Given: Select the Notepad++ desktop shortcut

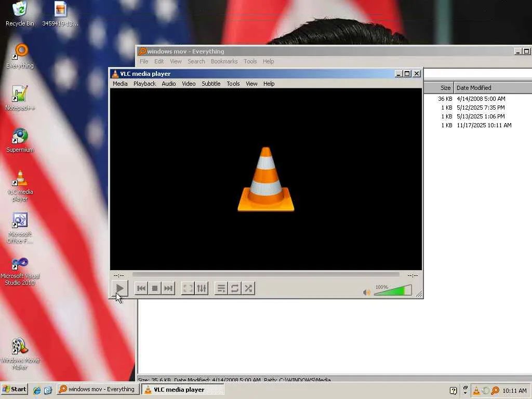Looking at the screenshot, I should 20,98.
